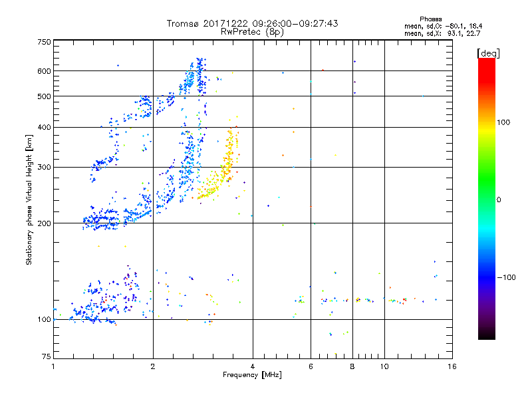Click the '75' y-axis tick label
Viewport: 532px width, 399px height.
point(47,356)
